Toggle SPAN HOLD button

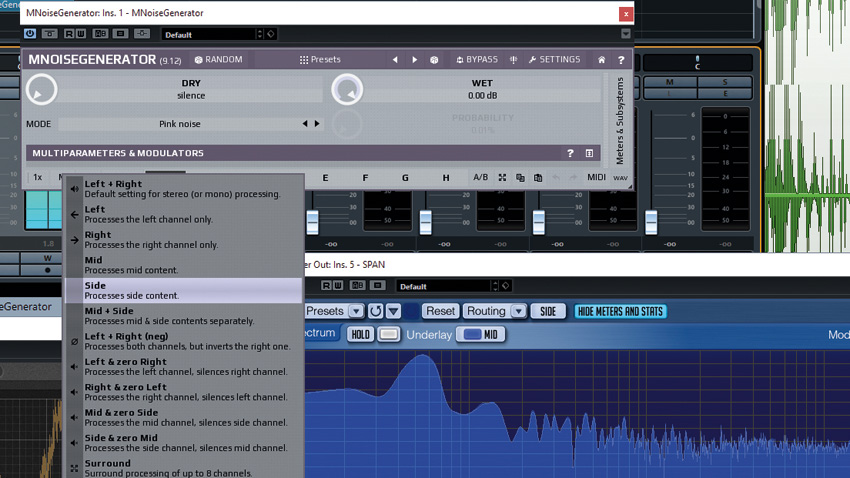360,334
